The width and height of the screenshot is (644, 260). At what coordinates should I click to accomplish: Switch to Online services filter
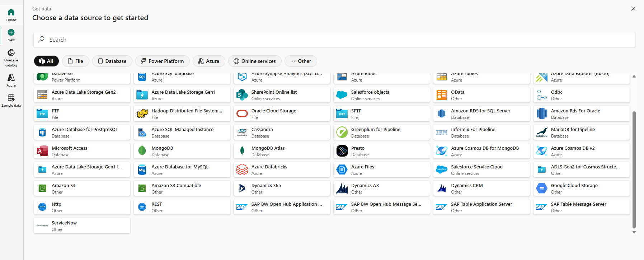pos(255,61)
